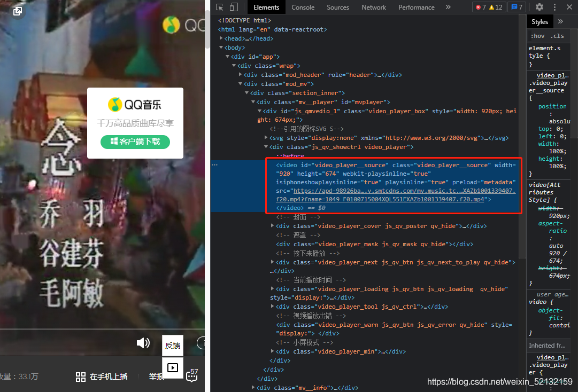578x392 pixels.
Task: Collapse the div id="app" node
Action: click(227, 56)
